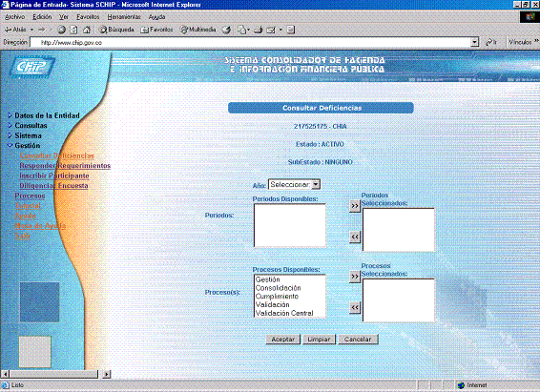Click the Multimedia toolbar icon
540x392 pixels.
point(198,30)
